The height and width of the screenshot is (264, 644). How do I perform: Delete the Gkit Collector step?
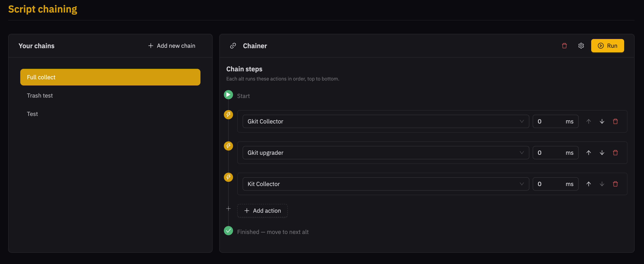615,121
